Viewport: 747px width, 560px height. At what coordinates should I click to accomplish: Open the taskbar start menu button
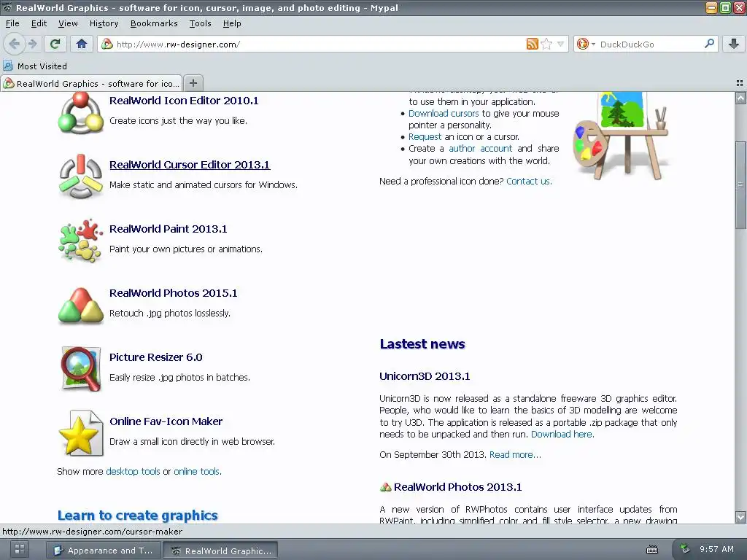click(x=20, y=550)
